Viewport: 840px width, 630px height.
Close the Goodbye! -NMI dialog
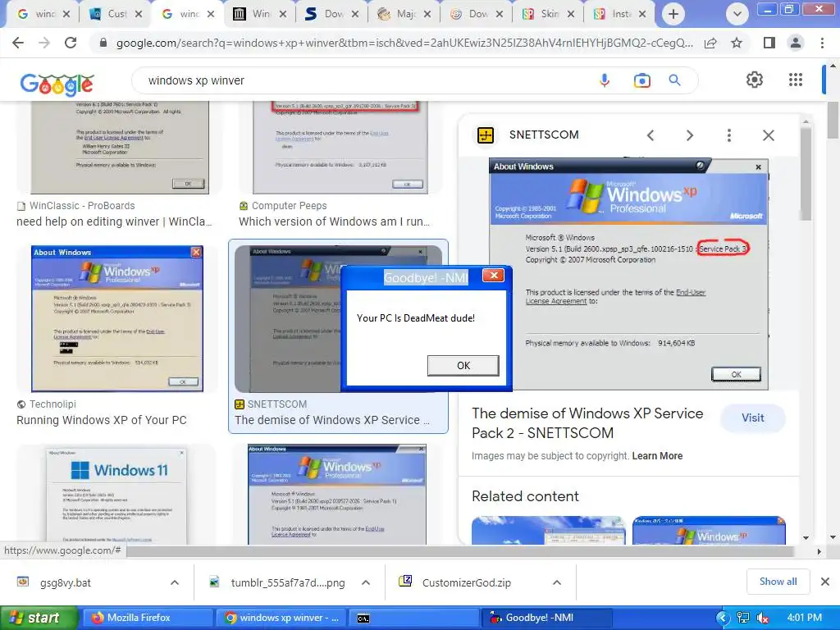493,276
